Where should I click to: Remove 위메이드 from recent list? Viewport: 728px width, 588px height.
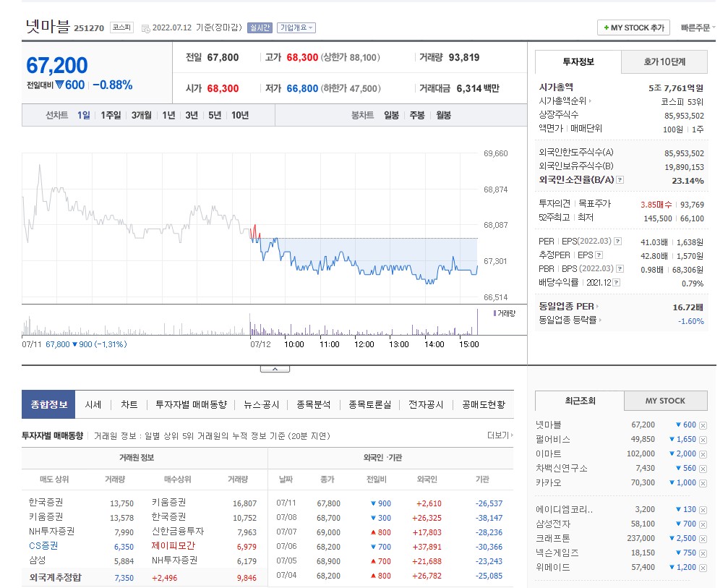[703, 568]
